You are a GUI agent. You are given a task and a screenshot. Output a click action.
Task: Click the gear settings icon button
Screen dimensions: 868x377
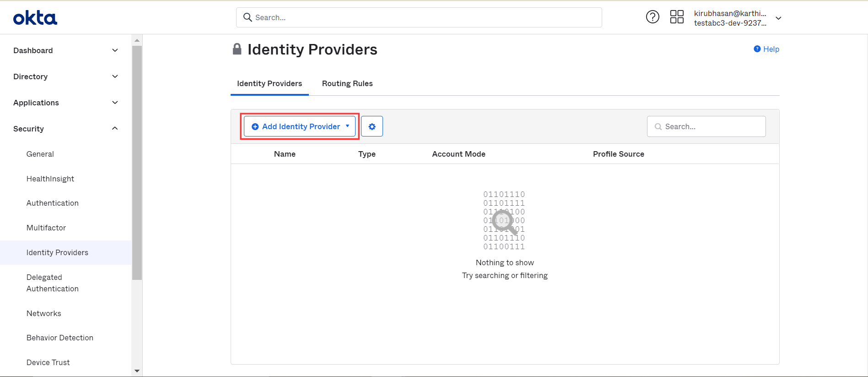pyautogui.click(x=372, y=126)
